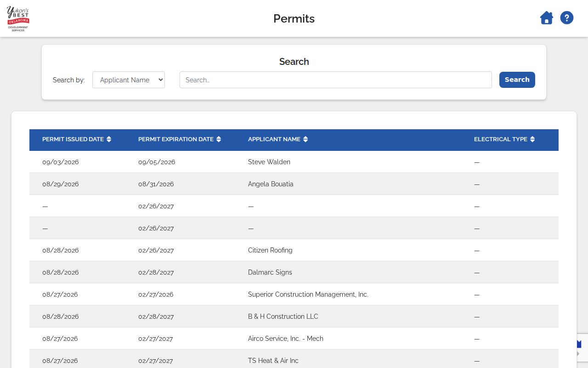Click the 08/29/2026 issued date cell

61,184
